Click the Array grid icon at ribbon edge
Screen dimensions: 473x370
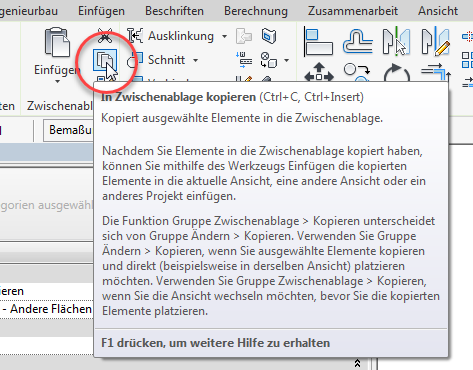click(467, 60)
